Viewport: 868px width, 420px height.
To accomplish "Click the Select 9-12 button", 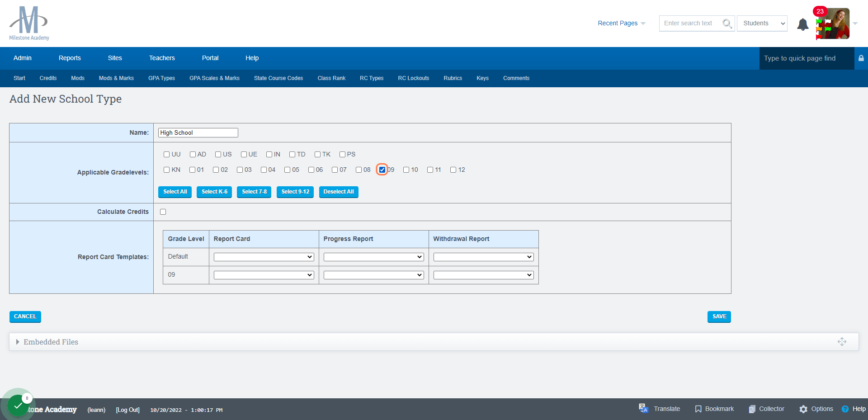I will click(295, 192).
